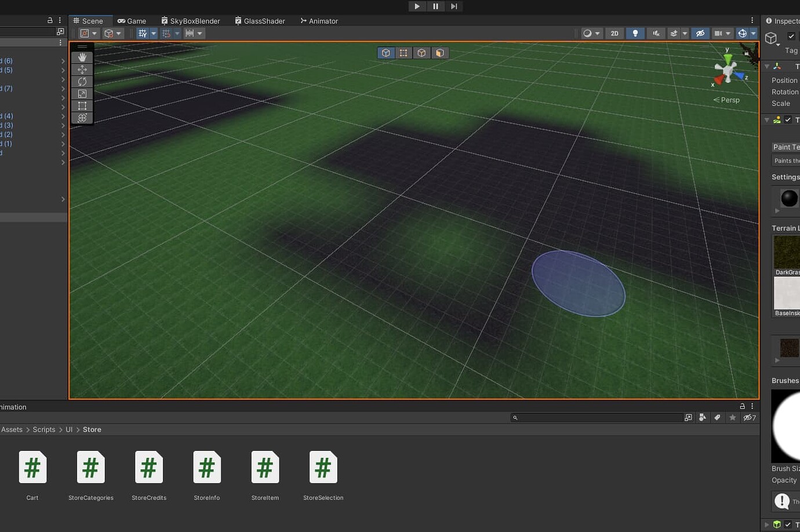Select the Rect Transform tool
Viewport: 800px width, 532px height.
coord(82,105)
